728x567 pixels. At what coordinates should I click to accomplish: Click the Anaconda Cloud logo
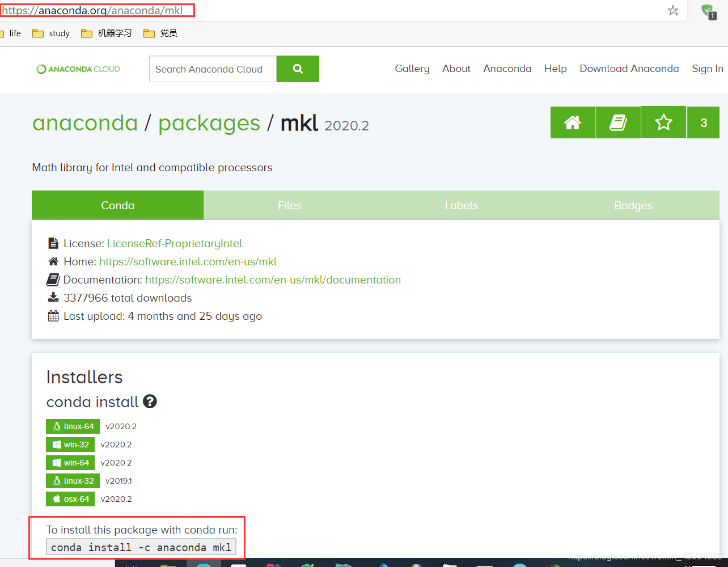coord(78,69)
